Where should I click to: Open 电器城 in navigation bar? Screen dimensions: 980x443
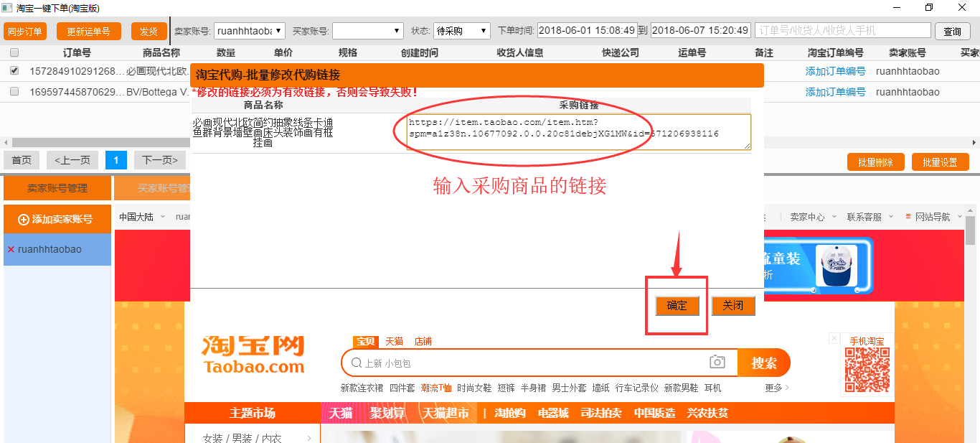tap(553, 413)
